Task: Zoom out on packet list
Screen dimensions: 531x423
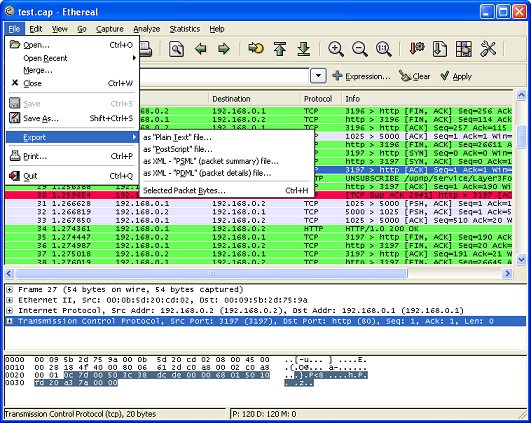Action: pyautogui.click(x=360, y=49)
